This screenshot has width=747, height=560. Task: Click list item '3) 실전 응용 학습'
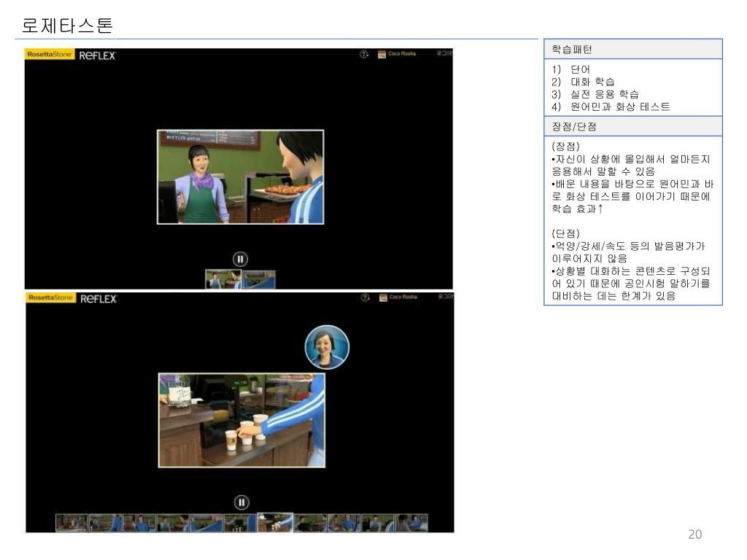(x=595, y=94)
